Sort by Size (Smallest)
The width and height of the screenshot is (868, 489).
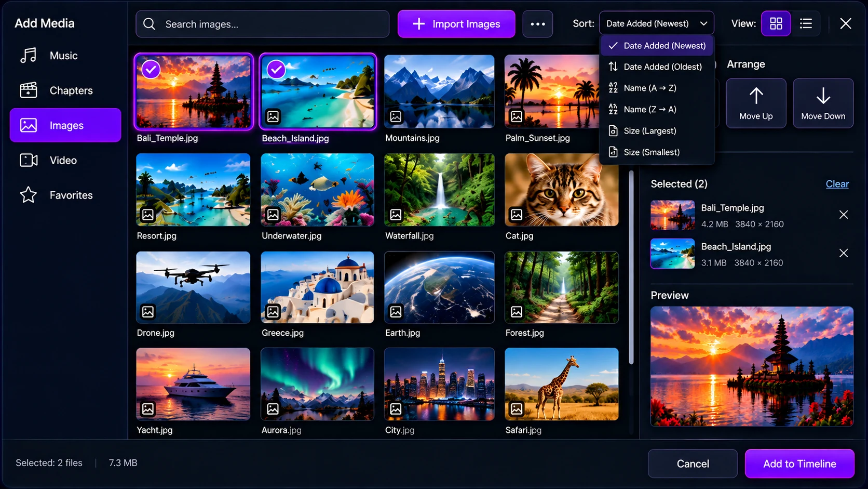657,152
